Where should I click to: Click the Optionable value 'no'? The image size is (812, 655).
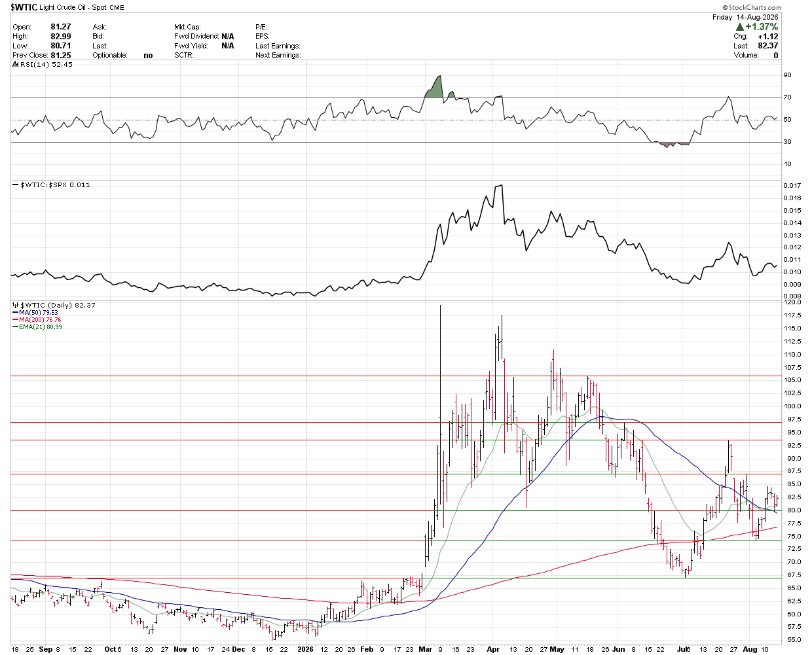tap(148, 56)
